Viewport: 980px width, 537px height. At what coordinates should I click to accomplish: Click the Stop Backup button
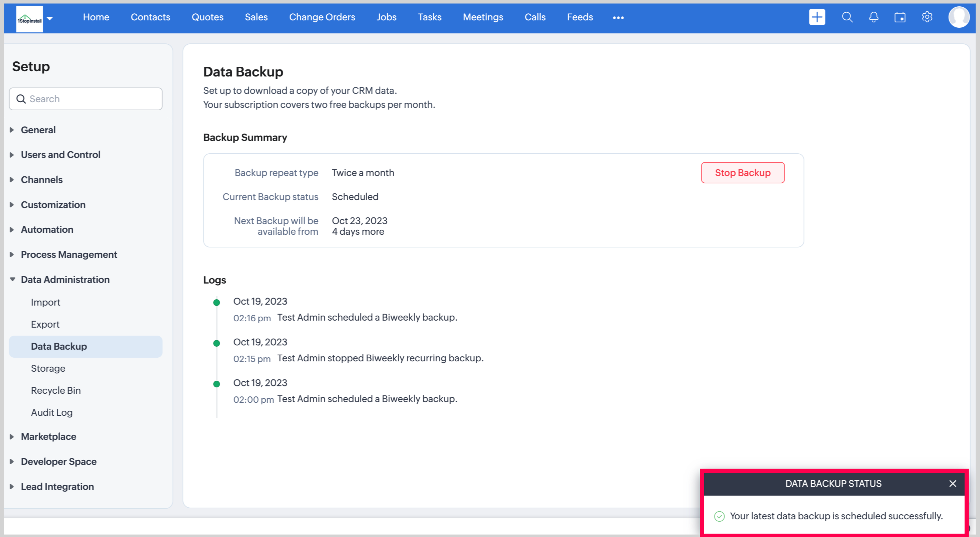point(742,173)
